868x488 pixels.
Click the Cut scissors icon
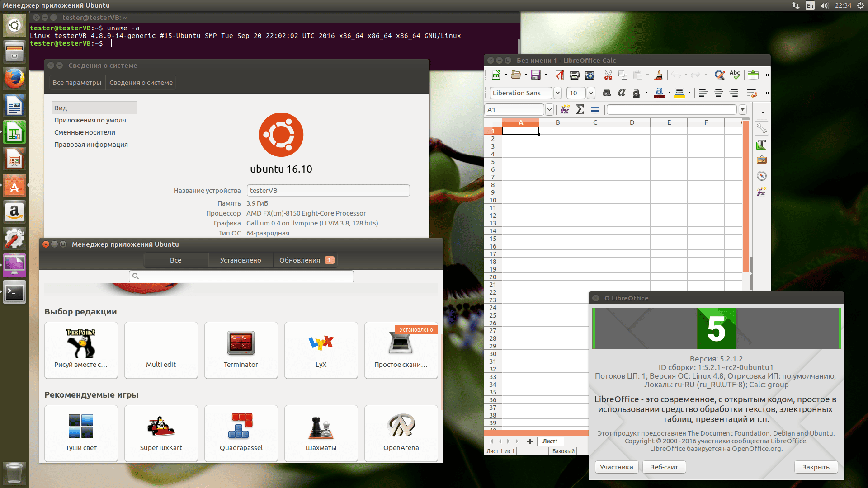[x=609, y=75]
